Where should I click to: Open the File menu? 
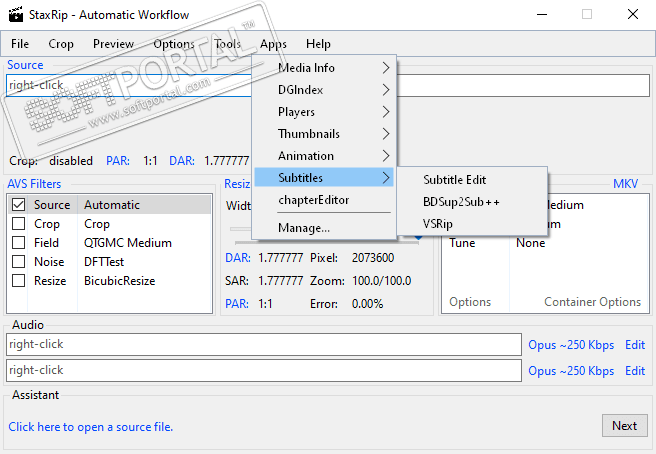click(20, 44)
